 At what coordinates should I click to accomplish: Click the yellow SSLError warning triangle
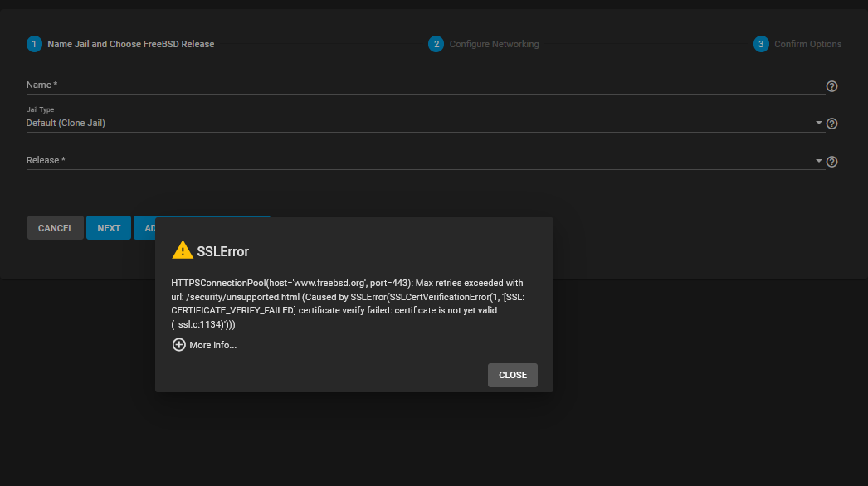coord(182,250)
